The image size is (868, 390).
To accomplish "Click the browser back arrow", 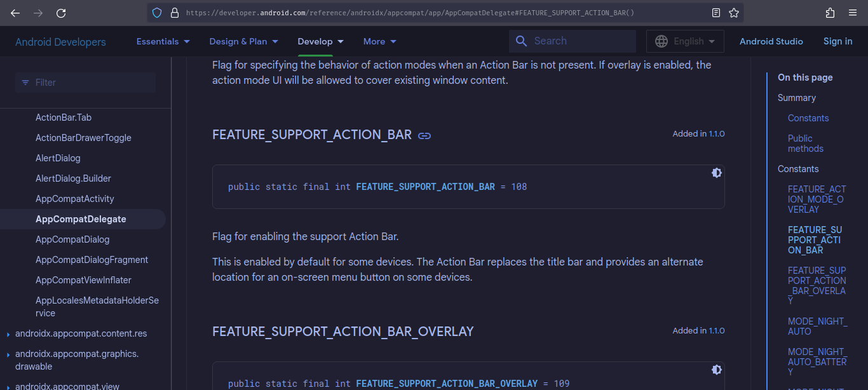I will coord(15,13).
